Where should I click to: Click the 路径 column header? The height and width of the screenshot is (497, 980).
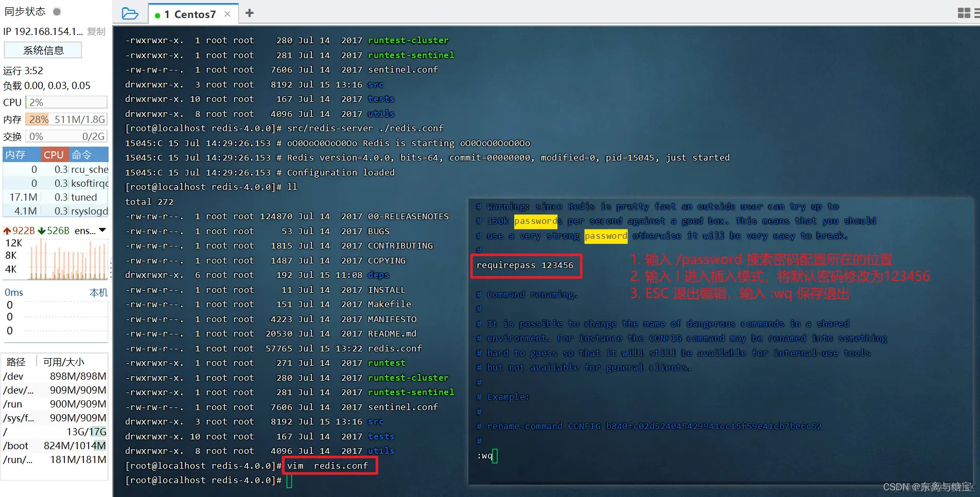16,362
